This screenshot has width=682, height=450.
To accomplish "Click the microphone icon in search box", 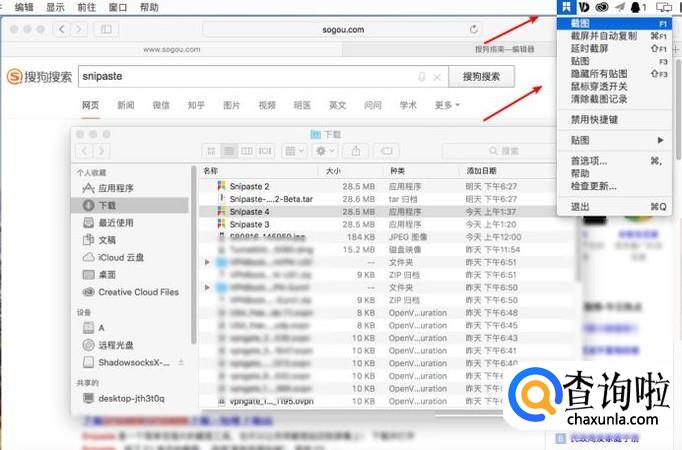I will [421, 77].
